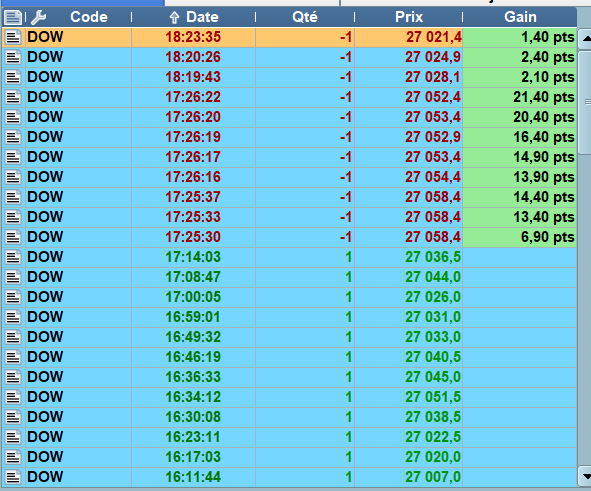The width and height of the screenshot is (591, 491).
Task: Open order details icon for 16:34:12 row
Action: coord(13,397)
